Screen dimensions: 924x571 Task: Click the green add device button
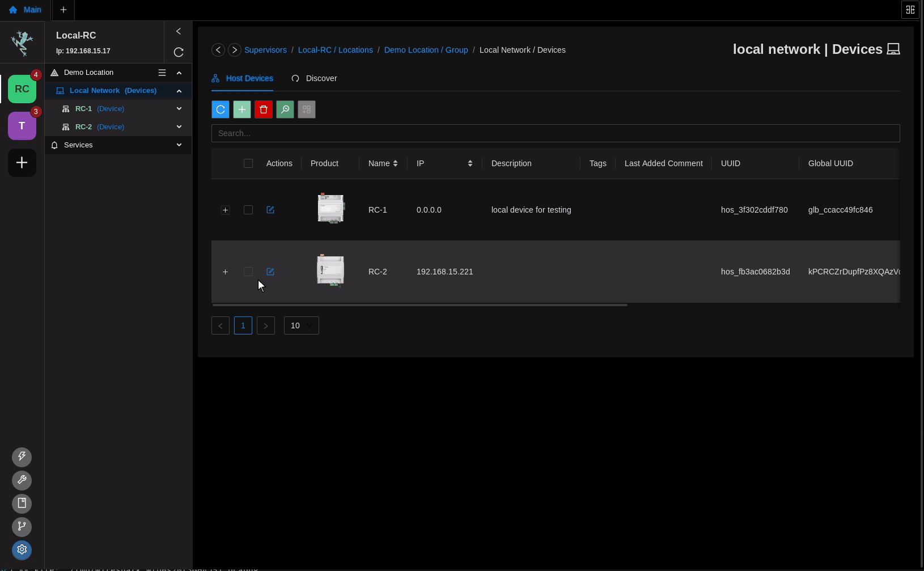[x=242, y=109]
